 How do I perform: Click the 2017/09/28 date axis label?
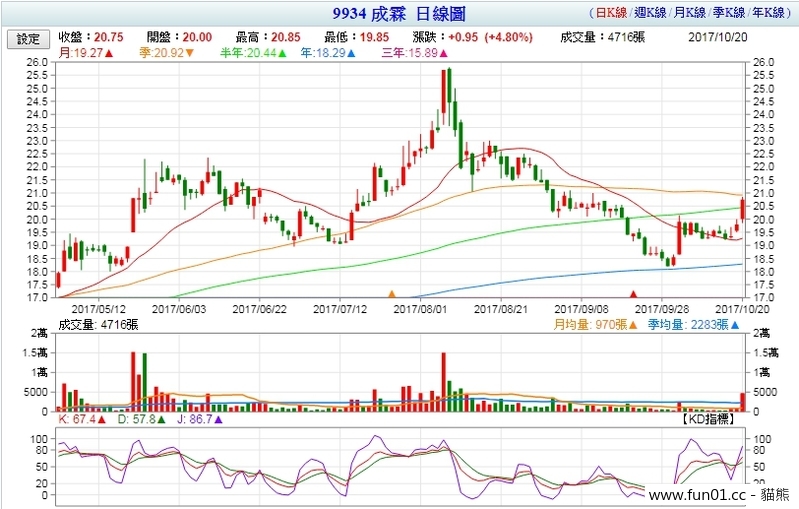[662, 309]
